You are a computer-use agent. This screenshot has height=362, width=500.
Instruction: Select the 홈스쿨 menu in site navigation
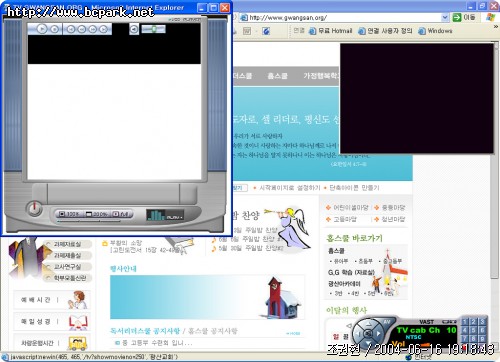[277, 76]
